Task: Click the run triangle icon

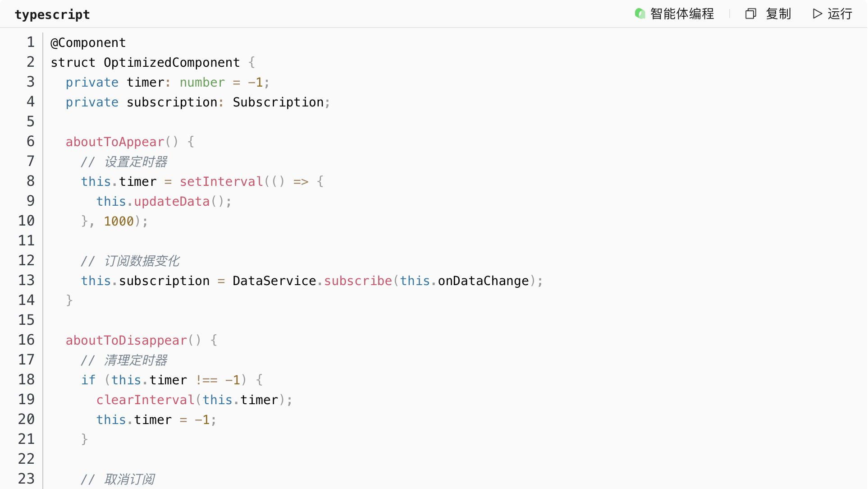Action: pos(817,14)
